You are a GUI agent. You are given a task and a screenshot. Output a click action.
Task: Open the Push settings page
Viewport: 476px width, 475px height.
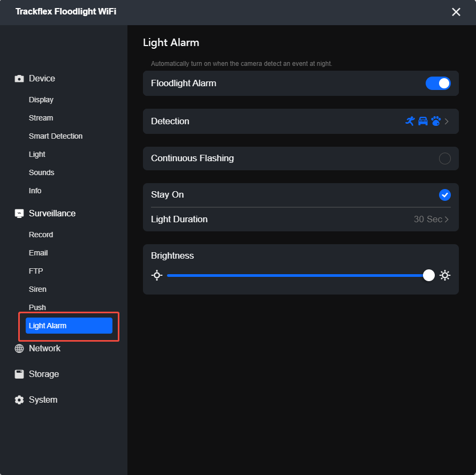[x=37, y=307]
